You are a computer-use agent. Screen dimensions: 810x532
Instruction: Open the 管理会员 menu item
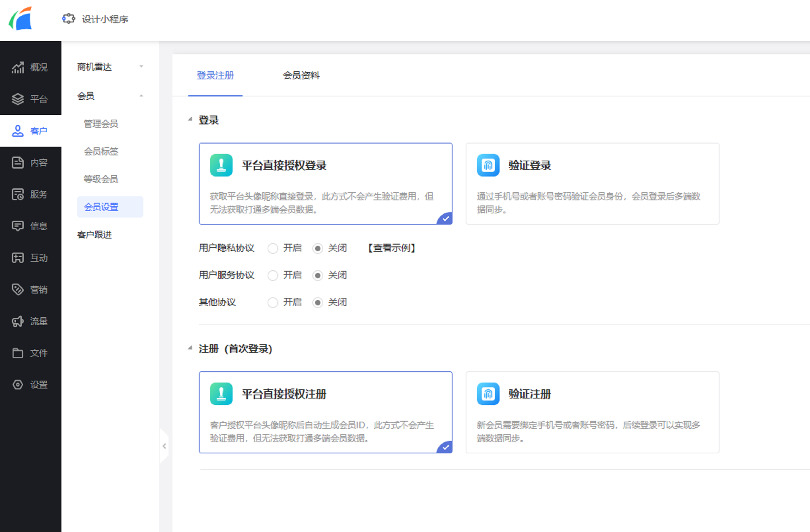pyautogui.click(x=101, y=123)
